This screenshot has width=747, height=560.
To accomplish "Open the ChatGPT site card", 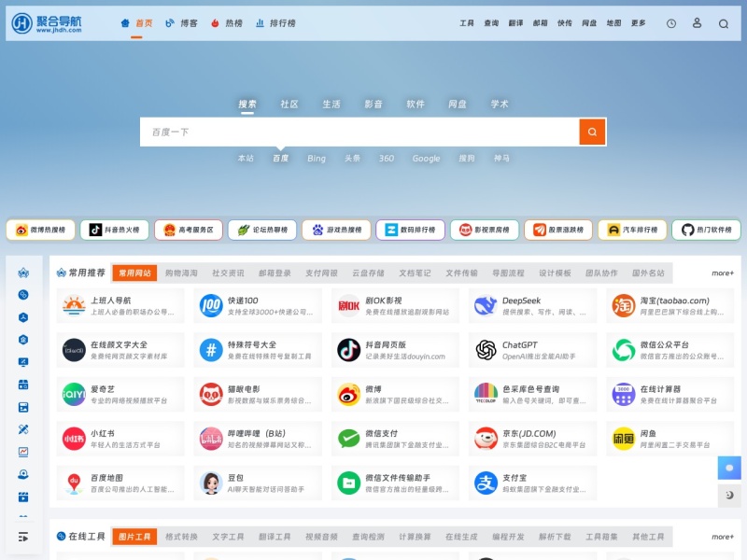I will coord(532,350).
